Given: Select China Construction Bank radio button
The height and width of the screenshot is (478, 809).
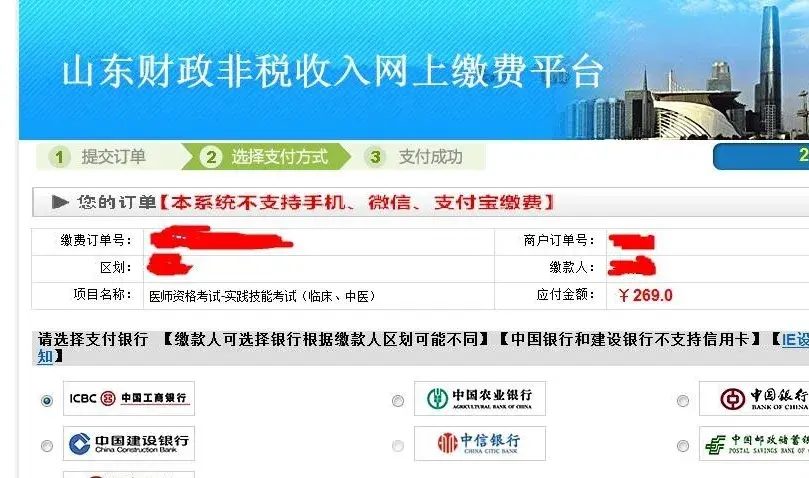Looking at the screenshot, I should [x=47, y=445].
